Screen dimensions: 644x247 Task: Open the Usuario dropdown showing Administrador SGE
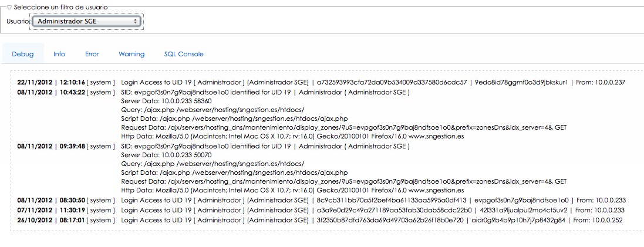click(x=87, y=21)
